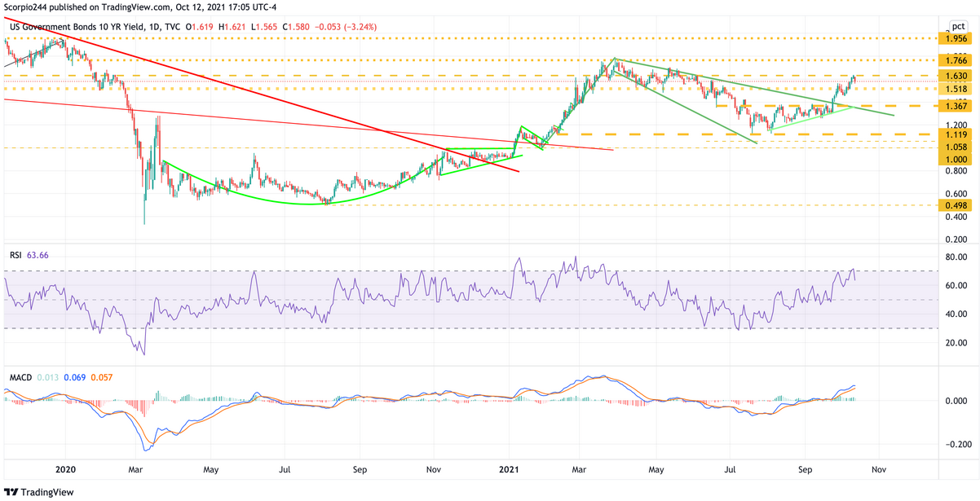Screen dimensions: 980x501
Task: Click the 'MACD' indicator label
Action: click(x=21, y=379)
